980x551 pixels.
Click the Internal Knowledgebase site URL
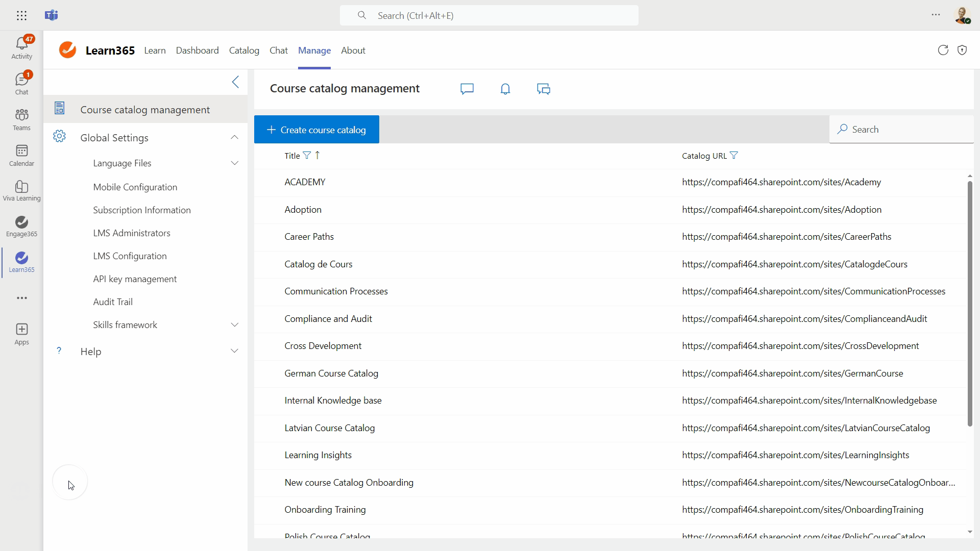809,400
